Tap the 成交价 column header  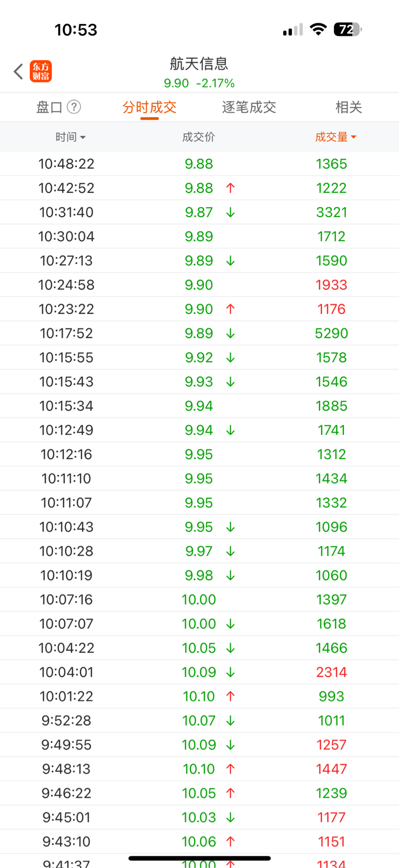point(198,137)
